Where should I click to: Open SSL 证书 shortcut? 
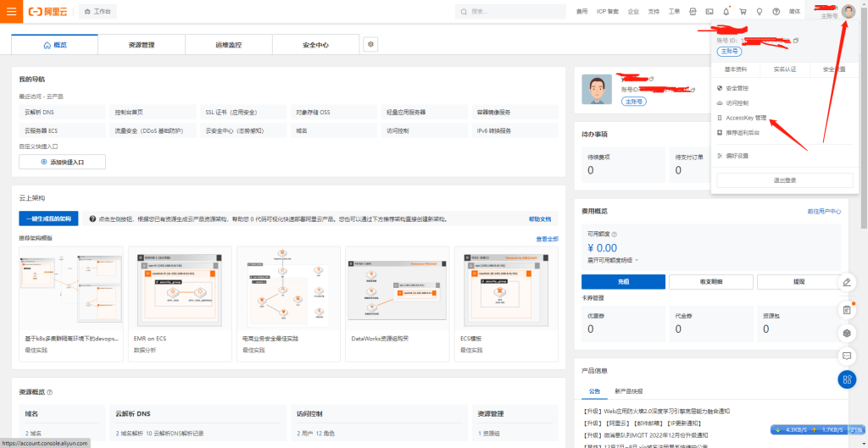tap(243, 113)
